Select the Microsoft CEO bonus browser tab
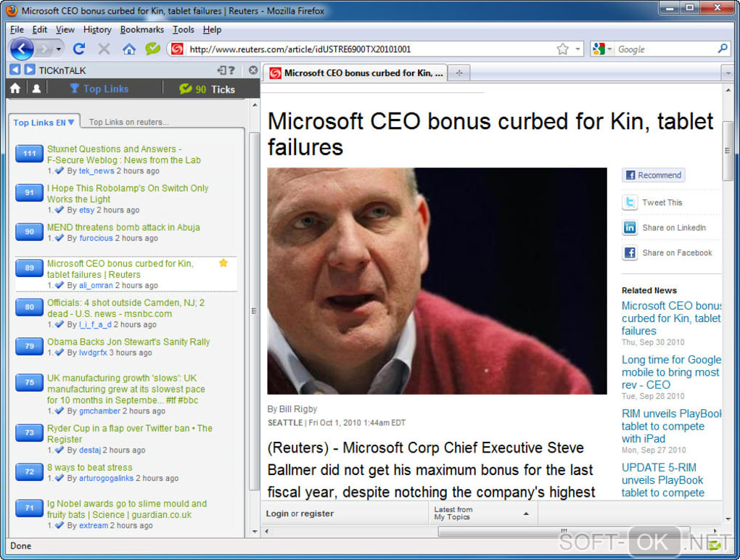 [x=355, y=73]
